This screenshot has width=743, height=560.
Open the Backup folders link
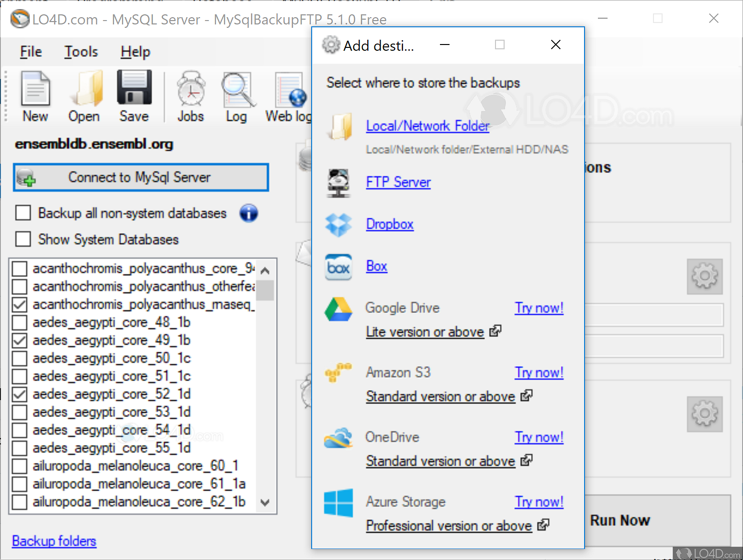(53, 541)
